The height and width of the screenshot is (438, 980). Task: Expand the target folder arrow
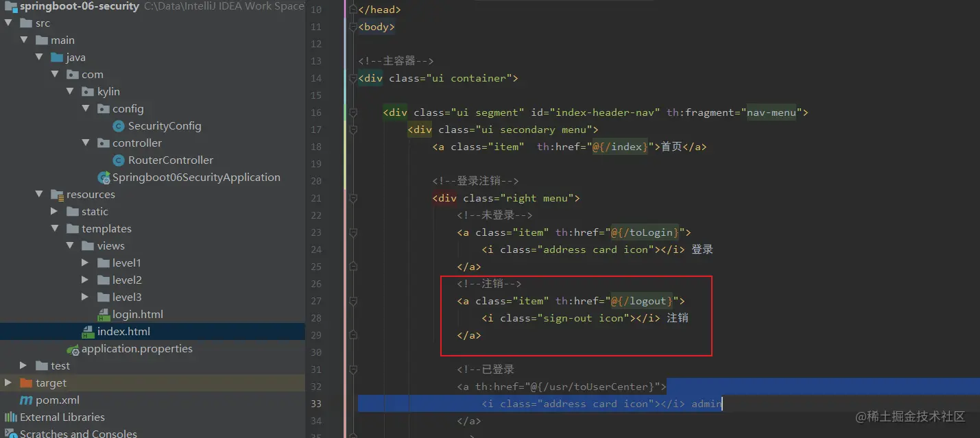click(x=8, y=383)
